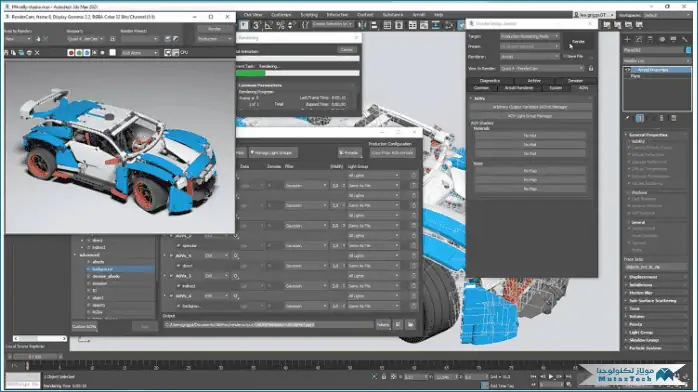This screenshot has width=698, height=392.
Task: Open the Arnold menu
Action: [x=418, y=15]
